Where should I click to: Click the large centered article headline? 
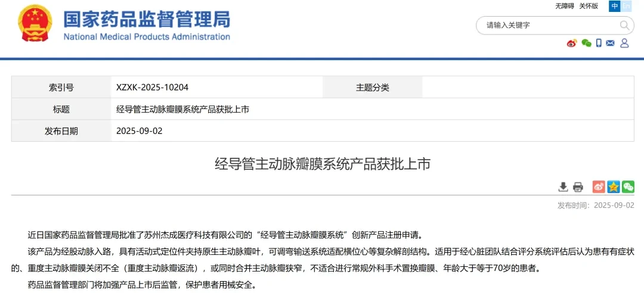(x=323, y=164)
